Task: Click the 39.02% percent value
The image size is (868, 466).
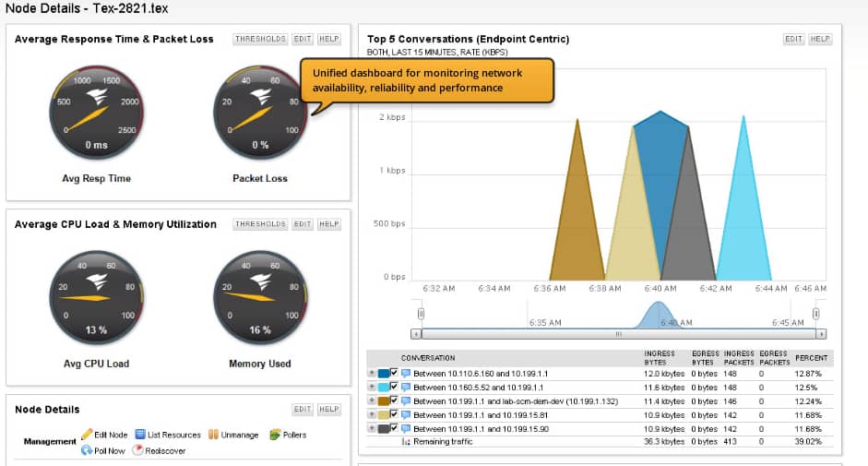Action: coord(808,442)
